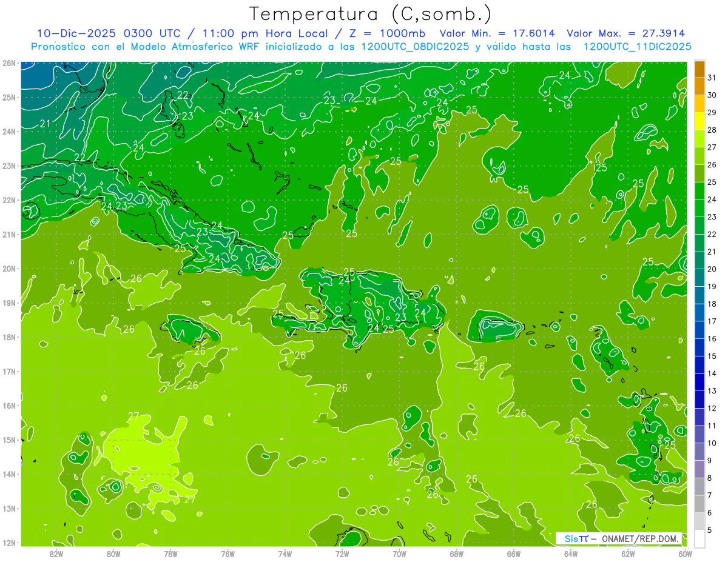
Task: Click the "Valor Max. = 27.3914" value
Action: (626, 33)
